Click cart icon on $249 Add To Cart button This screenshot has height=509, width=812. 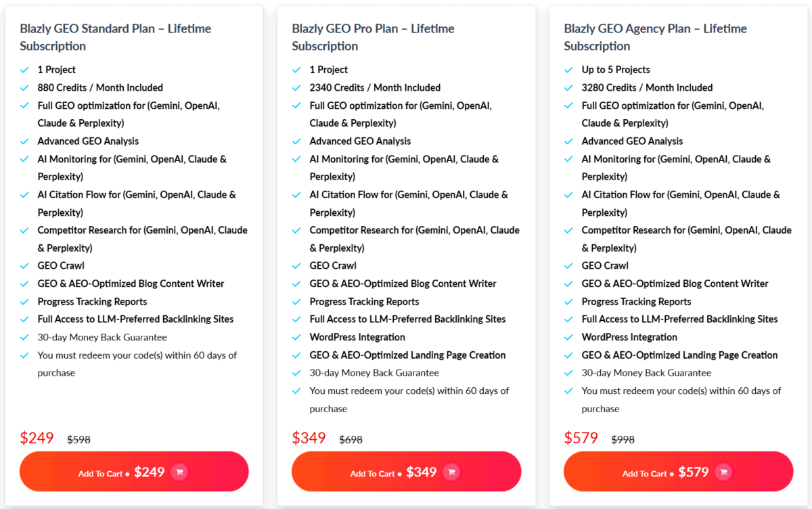179,472
